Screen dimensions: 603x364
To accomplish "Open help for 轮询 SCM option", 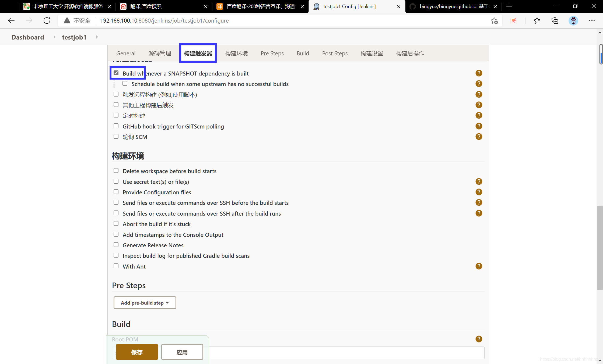I will click(x=479, y=137).
